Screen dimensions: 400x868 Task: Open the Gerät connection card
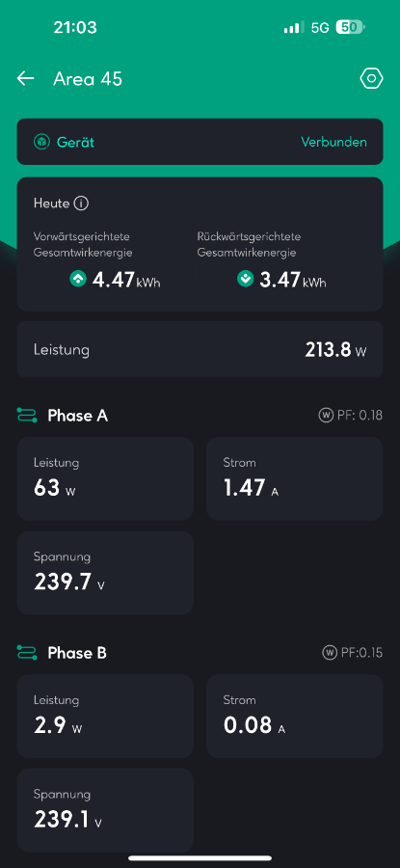(x=200, y=142)
